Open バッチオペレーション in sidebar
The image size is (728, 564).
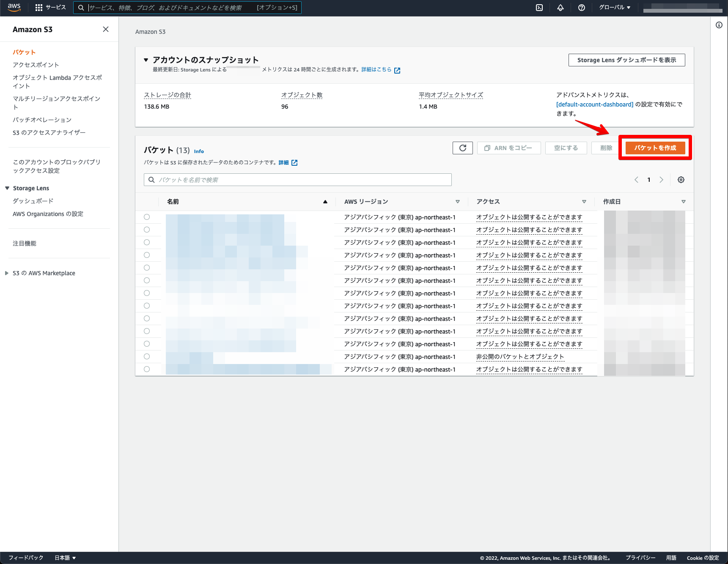[42, 120]
